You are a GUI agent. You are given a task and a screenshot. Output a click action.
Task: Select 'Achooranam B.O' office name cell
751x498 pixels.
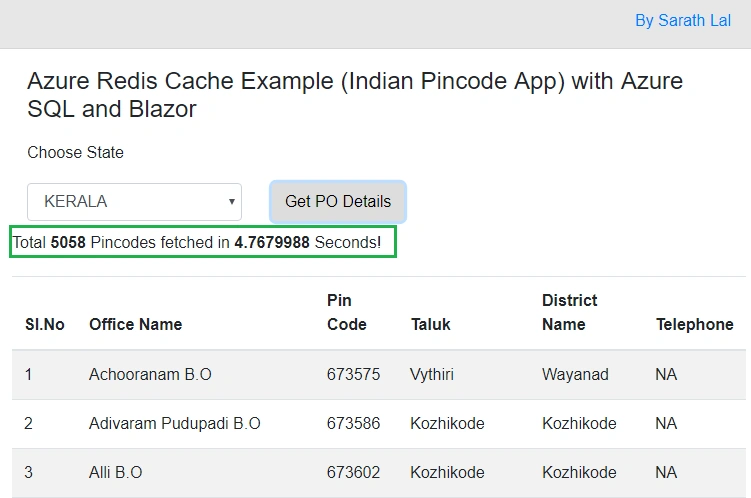point(150,374)
